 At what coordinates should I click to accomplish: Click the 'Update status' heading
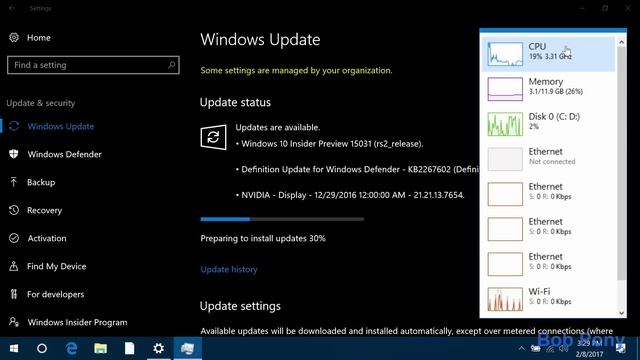click(235, 102)
